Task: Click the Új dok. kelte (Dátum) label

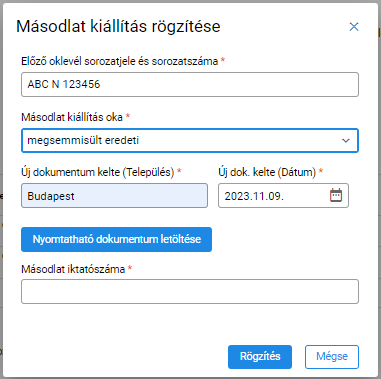Action: click(x=267, y=172)
